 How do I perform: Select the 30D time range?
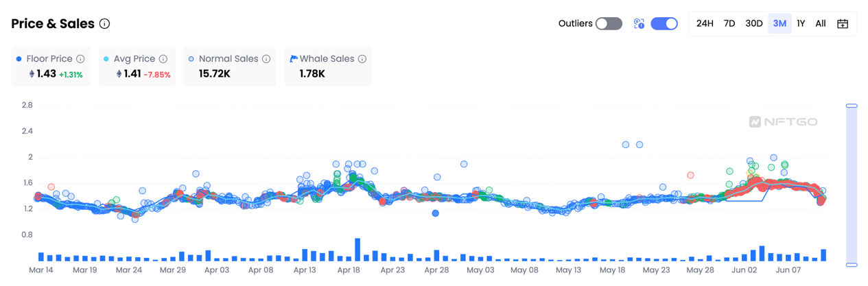coord(754,23)
